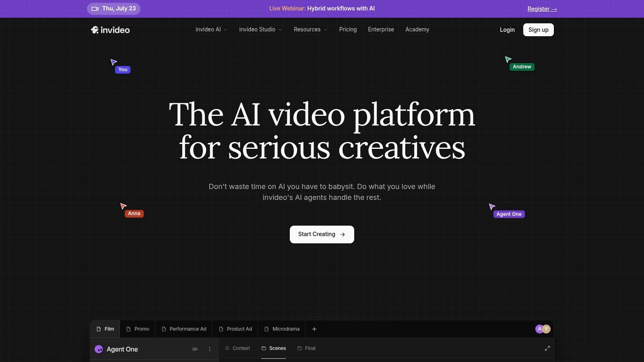Click the purple 'Agent One' cursor label
This screenshot has height=362, width=644.
pyautogui.click(x=509, y=214)
